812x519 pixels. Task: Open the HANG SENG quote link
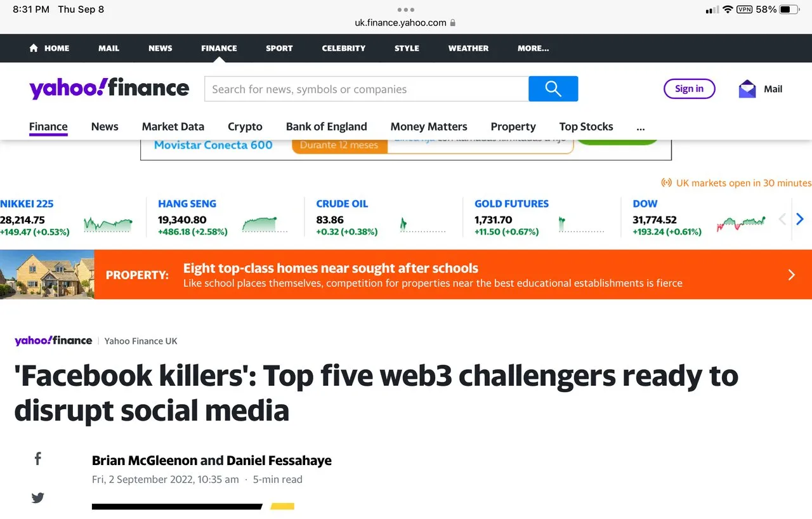(x=187, y=204)
